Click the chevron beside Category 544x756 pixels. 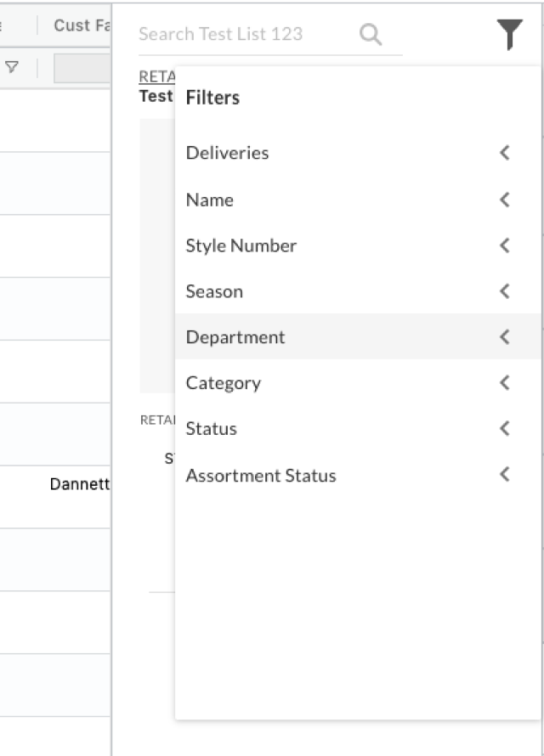504,383
